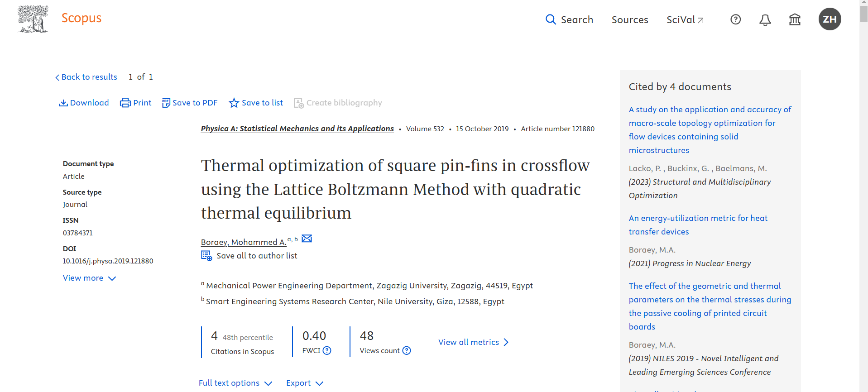
Task: Click Save all to author list text
Action: pos(257,256)
